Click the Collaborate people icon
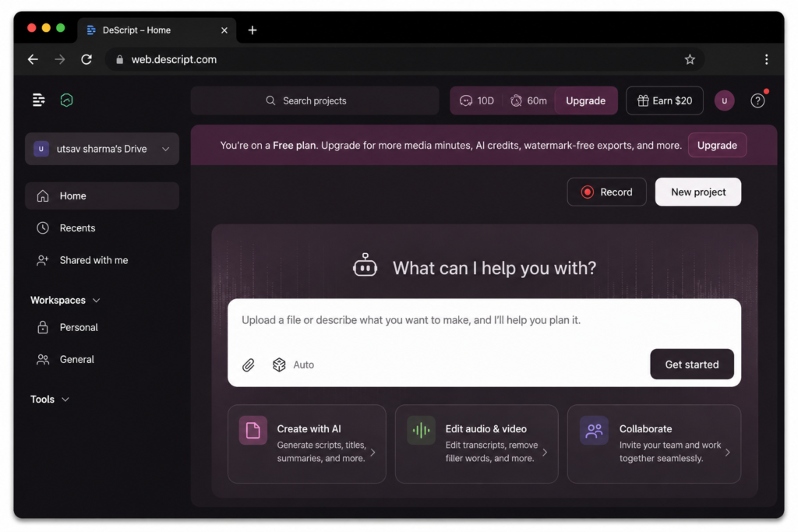 [x=594, y=430]
